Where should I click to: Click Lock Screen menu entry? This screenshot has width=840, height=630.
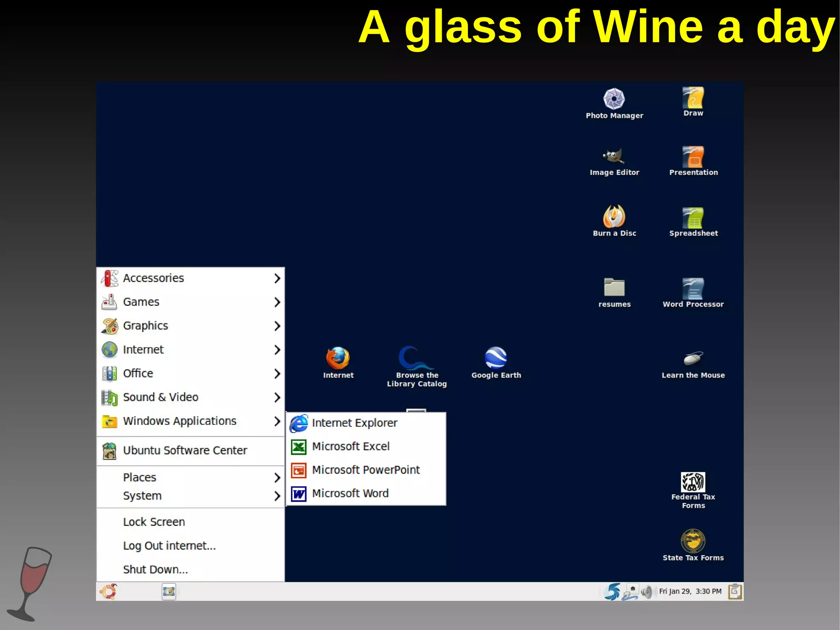[154, 522]
